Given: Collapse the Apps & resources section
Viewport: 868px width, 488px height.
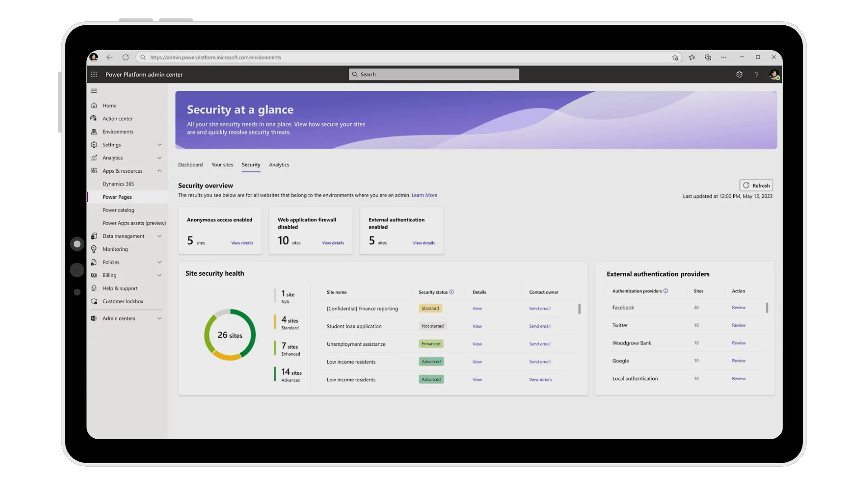Looking at the screenshot, I should [159, 171].
